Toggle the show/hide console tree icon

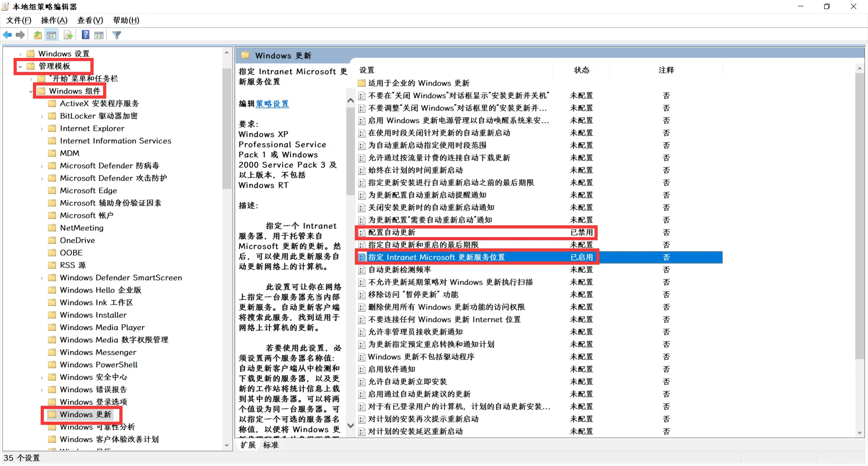[52, 35]
